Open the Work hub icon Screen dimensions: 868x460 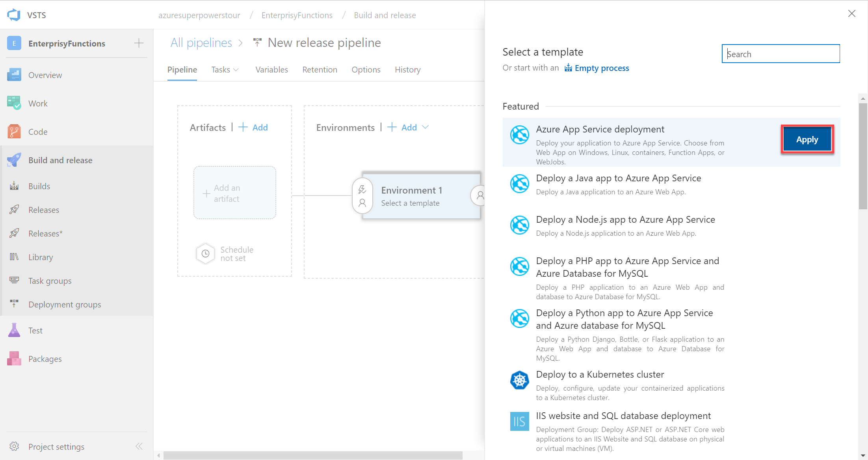[14, 103]
